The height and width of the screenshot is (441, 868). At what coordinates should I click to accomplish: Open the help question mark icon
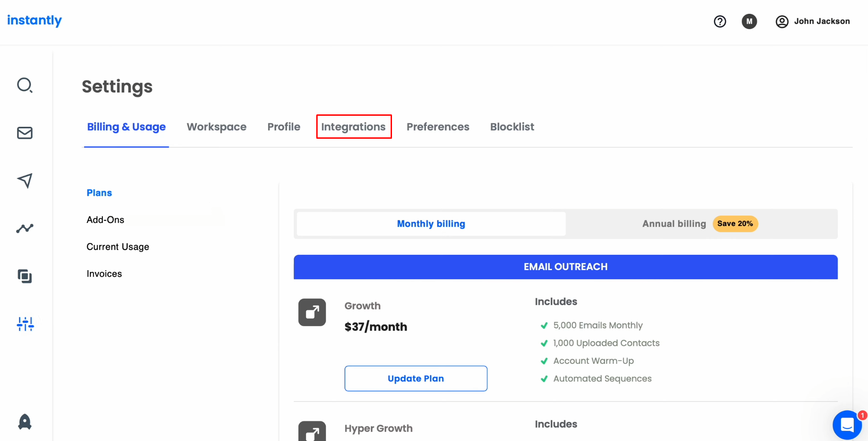point(720,21)
